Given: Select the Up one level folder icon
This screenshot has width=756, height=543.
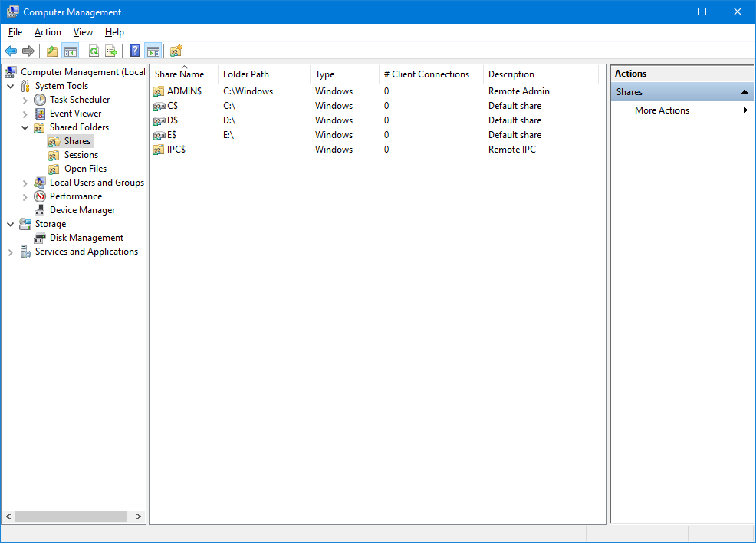Looking at the screenshot, I should pos(52,51).
